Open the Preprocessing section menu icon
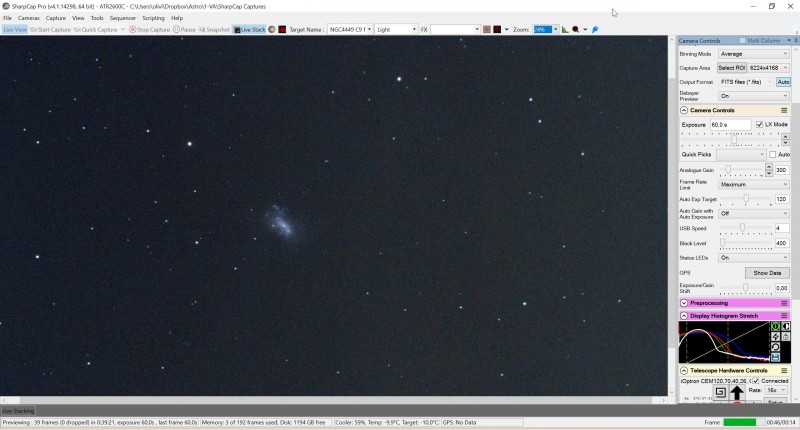This screenshot has width=800, height=430. 784,303
